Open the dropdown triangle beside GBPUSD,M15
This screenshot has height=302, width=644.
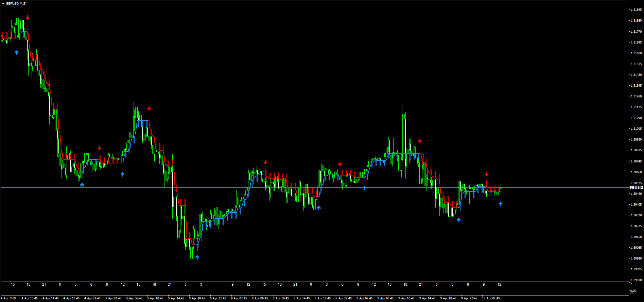(x=3, y=4)
